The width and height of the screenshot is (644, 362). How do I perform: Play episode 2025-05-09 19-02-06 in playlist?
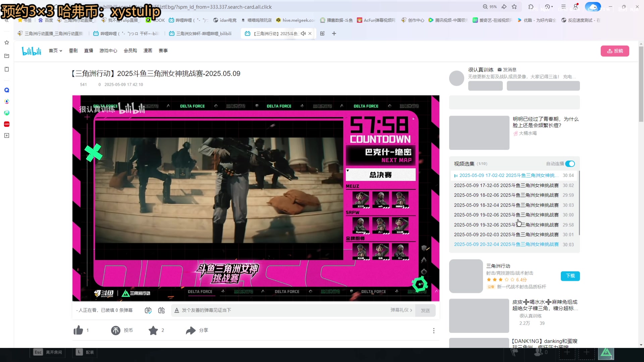pyautogui.click(x=514, y=215)
